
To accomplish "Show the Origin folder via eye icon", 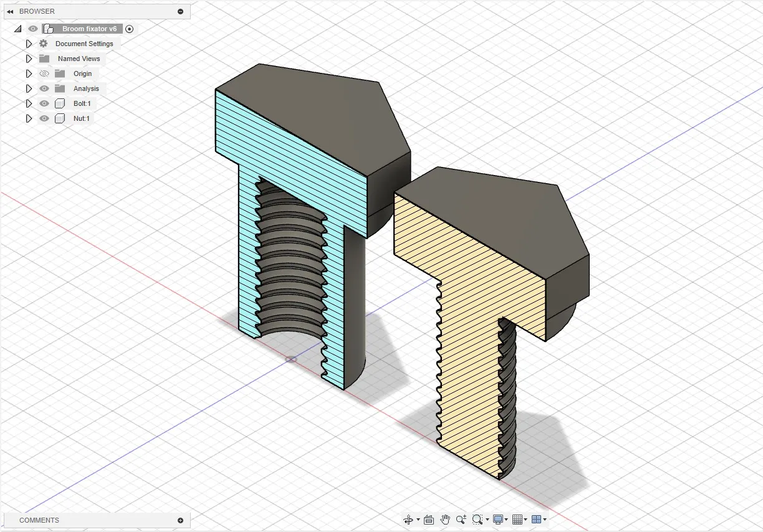I will 44,74.
